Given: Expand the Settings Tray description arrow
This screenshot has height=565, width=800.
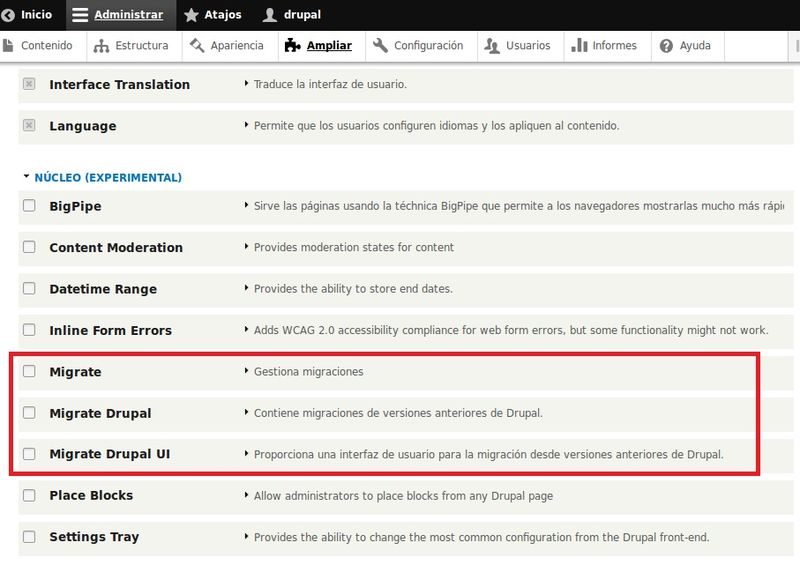Looking at the screenshot, I should (246, 536).
